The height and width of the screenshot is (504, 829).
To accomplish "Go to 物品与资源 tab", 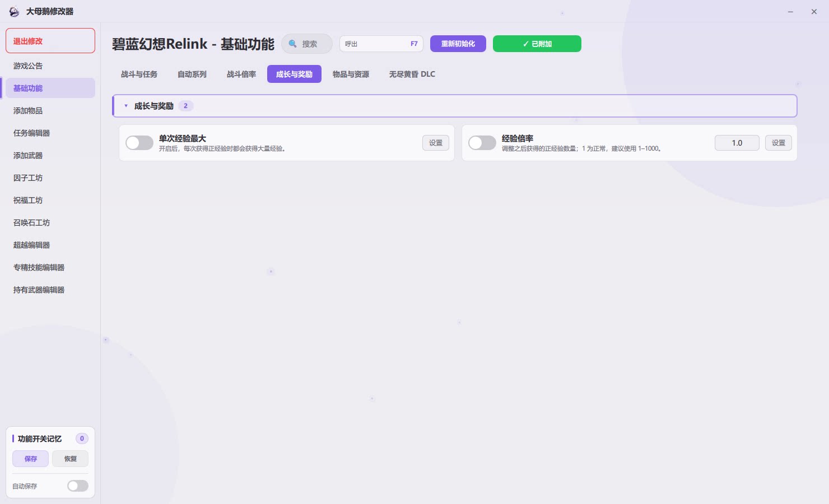I will click(x=351, y=74).
